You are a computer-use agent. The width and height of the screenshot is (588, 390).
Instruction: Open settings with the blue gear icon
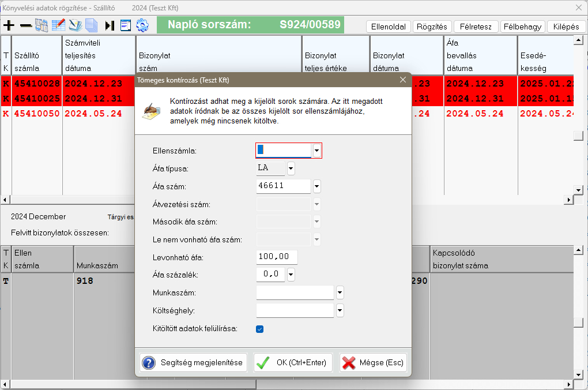point(142,25)
